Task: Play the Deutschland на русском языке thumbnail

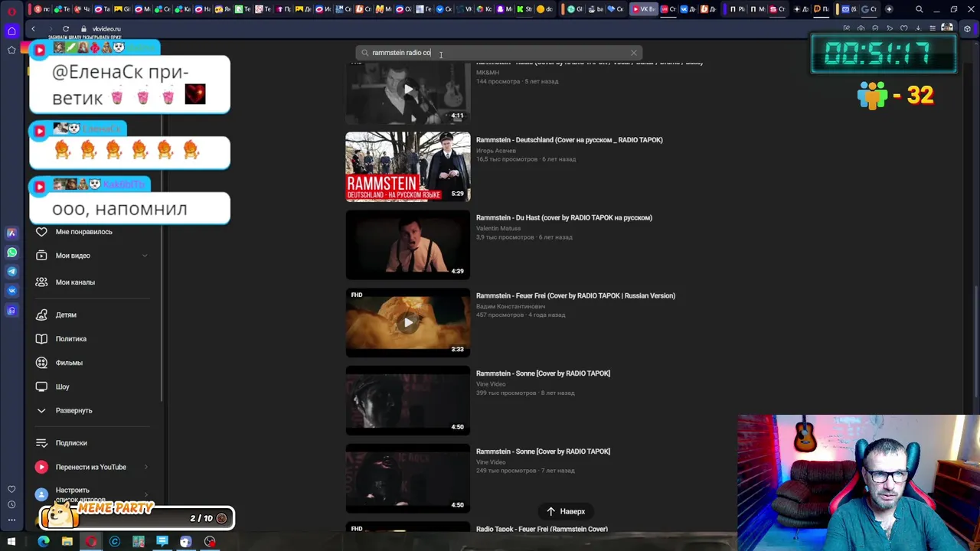Action: [x=408, y=167]
